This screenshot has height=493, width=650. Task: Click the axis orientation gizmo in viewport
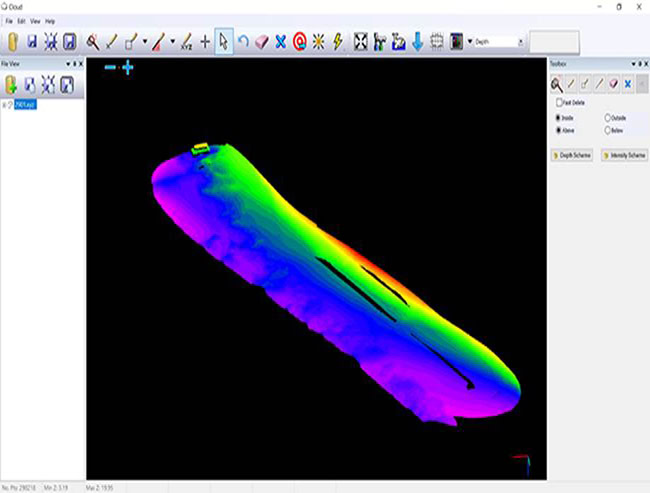coord(523,465)
